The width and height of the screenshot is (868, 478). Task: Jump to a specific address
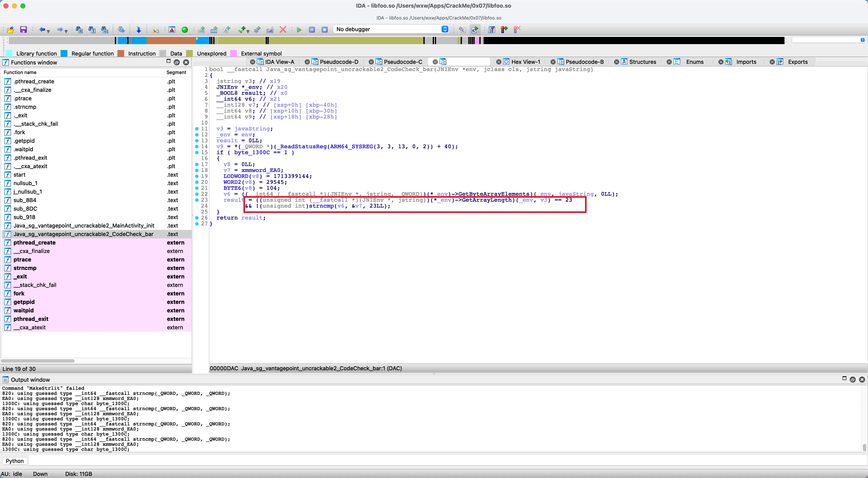click(139, 30)
